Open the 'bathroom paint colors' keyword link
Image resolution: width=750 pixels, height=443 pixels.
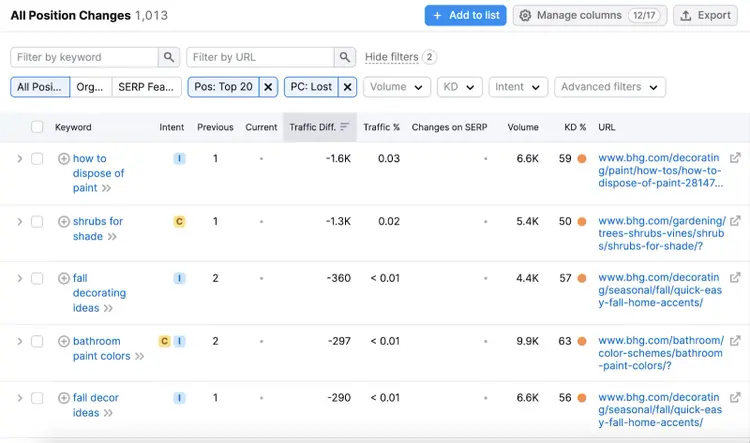click(101, 348)
